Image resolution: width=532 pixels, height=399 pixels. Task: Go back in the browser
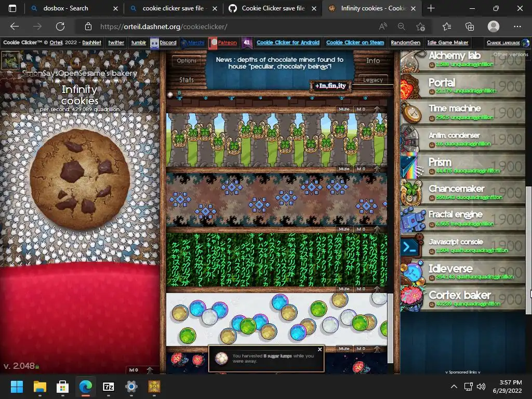(15, 26)
